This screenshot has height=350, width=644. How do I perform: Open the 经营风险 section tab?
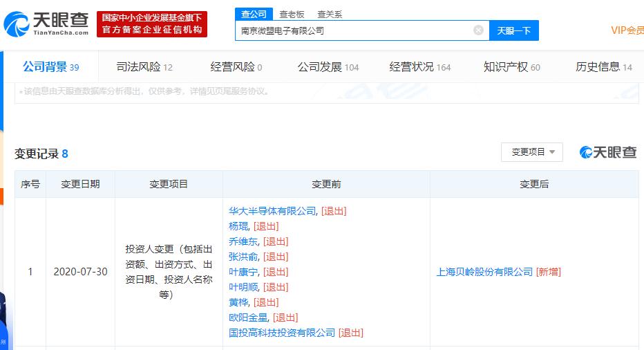point(236,66)
